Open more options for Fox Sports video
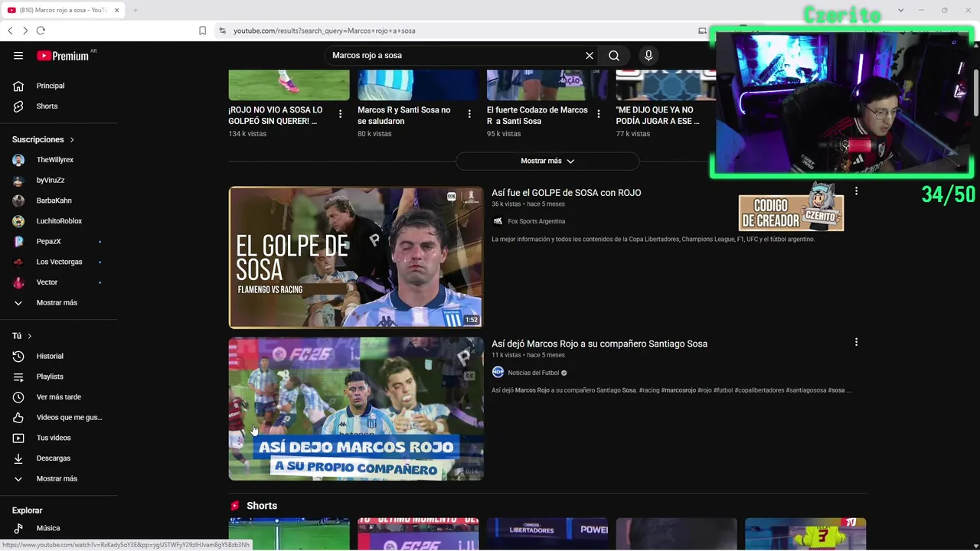 pos(856,191)
